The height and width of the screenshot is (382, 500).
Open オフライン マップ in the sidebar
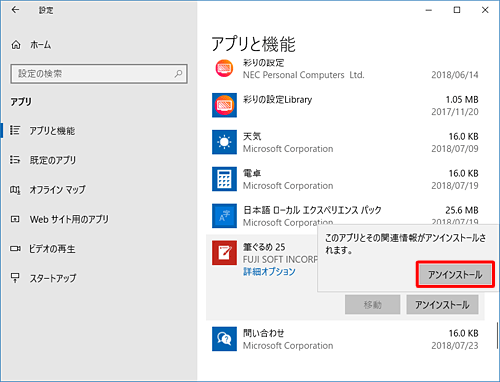tap(57, 190)
